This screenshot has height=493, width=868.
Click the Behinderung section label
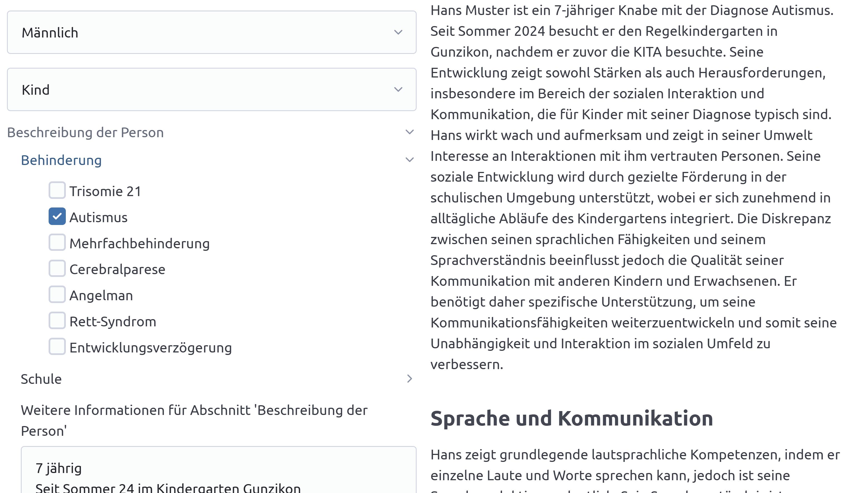point(61,160)
